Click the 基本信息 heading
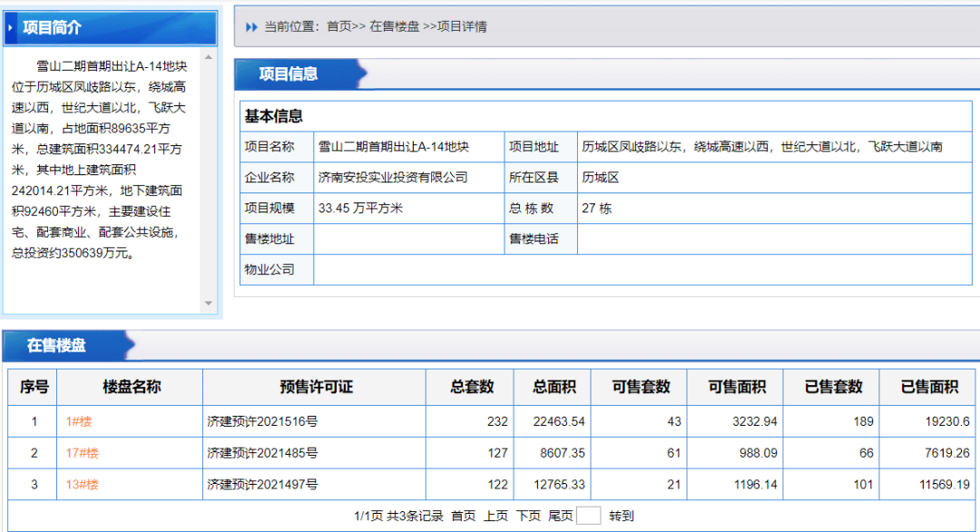Image resolution: width=980 pixels, height=532 pixels. (274, 116)
